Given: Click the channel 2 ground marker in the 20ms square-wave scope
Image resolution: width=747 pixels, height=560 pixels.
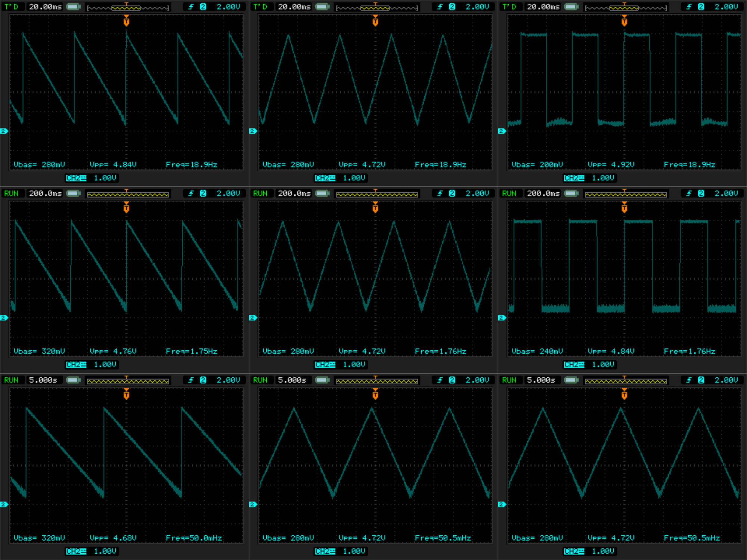Looking at the screenshot, I should tap(502, 131).
